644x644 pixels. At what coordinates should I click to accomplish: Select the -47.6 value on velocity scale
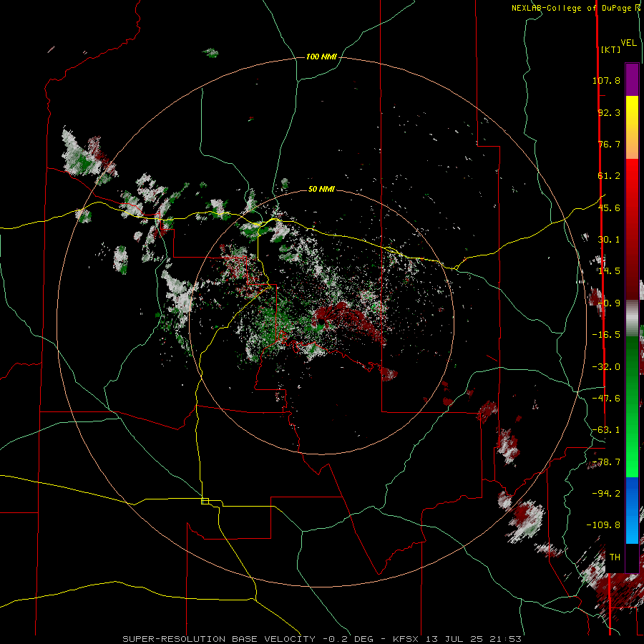point(606,399)
